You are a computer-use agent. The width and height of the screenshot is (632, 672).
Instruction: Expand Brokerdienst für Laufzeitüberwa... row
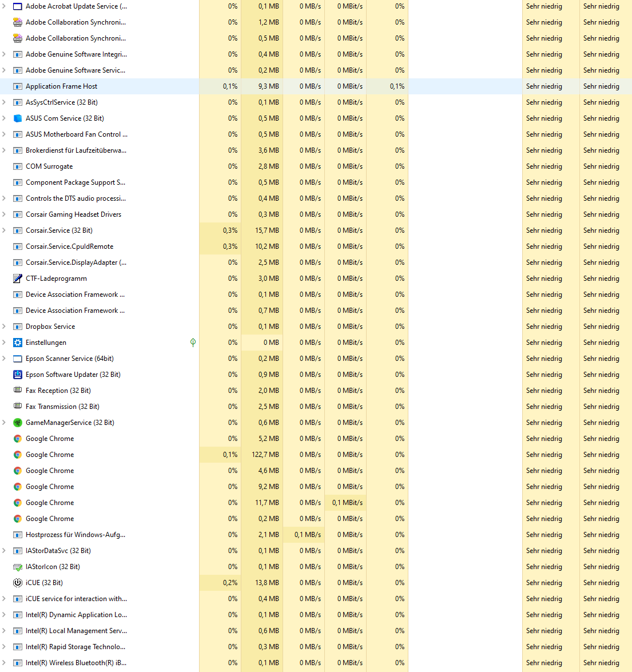tap(4, 150)
